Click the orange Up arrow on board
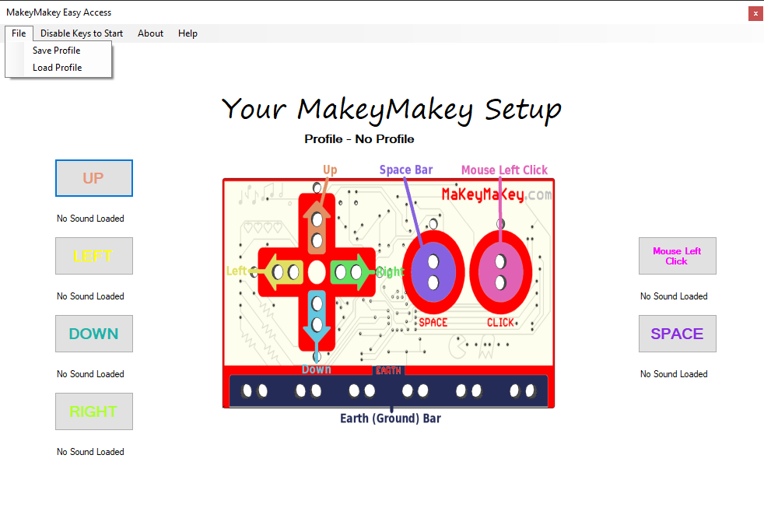Viewport: 764px width, 532px height. (317, 228)
